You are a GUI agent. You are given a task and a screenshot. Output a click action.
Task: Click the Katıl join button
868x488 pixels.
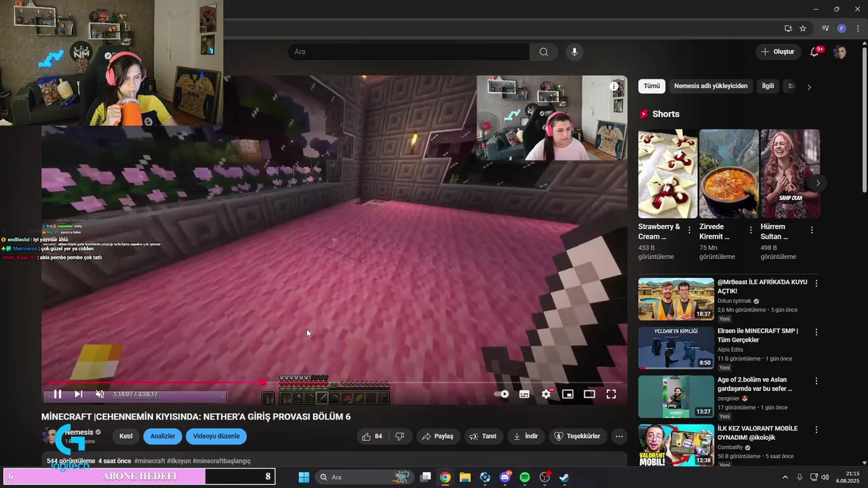pos(125,436)
